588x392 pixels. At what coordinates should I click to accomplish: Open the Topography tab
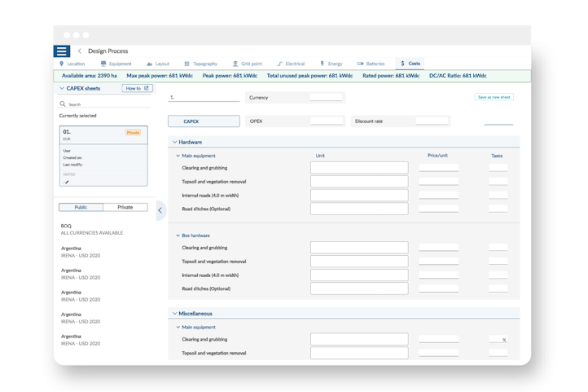click(200, 64)
